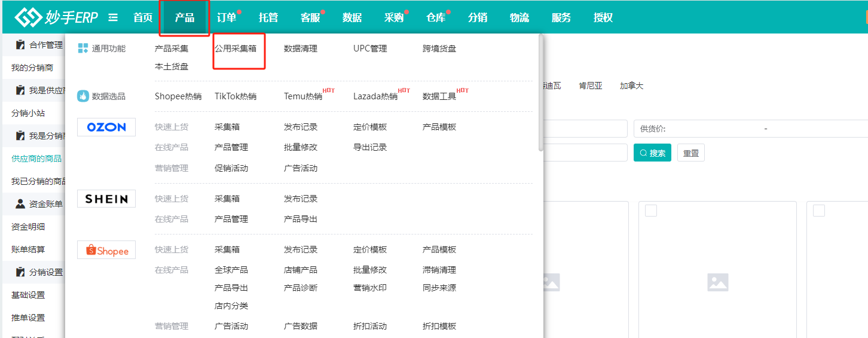Click 数据清理 in the dropdown
The image size is (868, 338).
(x=301, y=48)
